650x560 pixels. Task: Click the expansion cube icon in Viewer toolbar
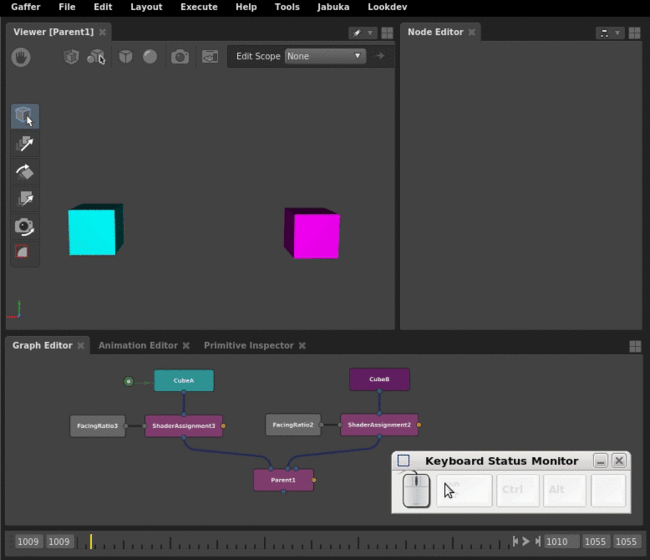tap(71, 56)
